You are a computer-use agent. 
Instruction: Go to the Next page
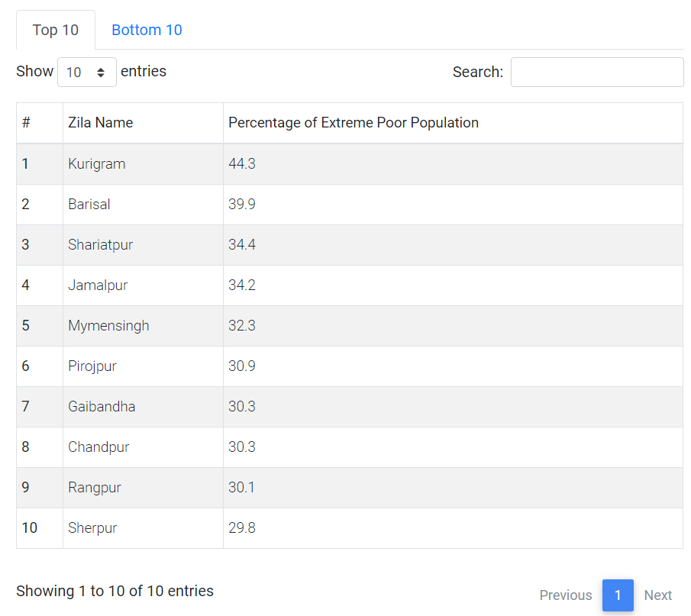658,595
